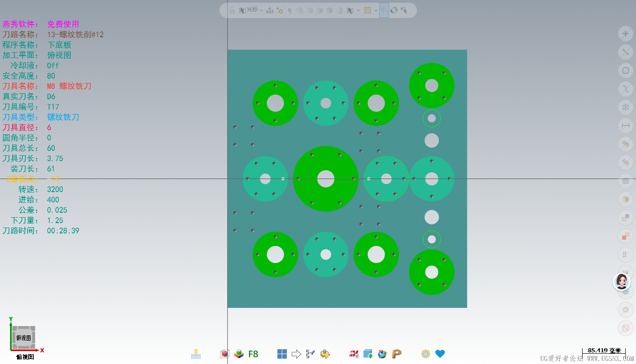Image resolution: width=636 pixels, height=364 pixels.
Task: Click the red cube wireframe icon
Action: coord(225,354)
